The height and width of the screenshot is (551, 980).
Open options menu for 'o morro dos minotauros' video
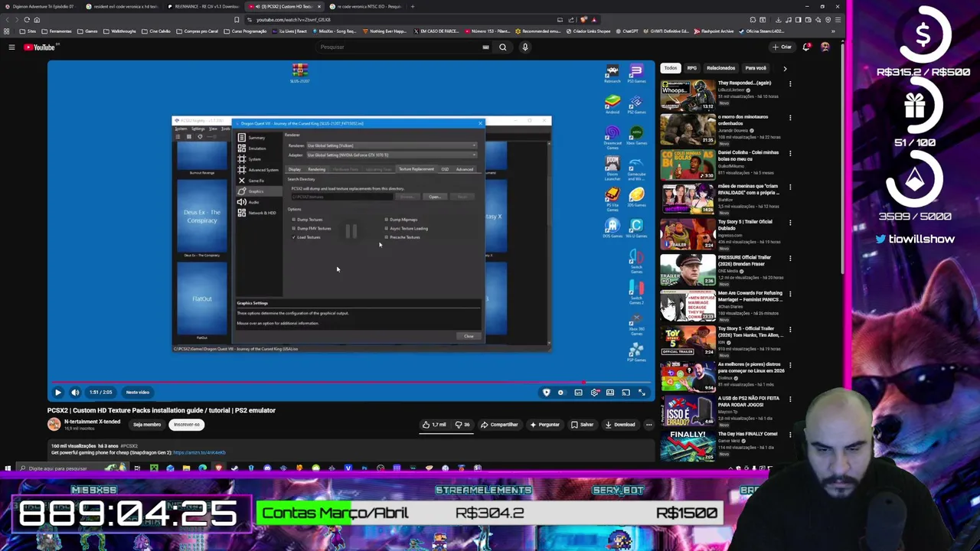pyautogui.click(x=790, y=118)
